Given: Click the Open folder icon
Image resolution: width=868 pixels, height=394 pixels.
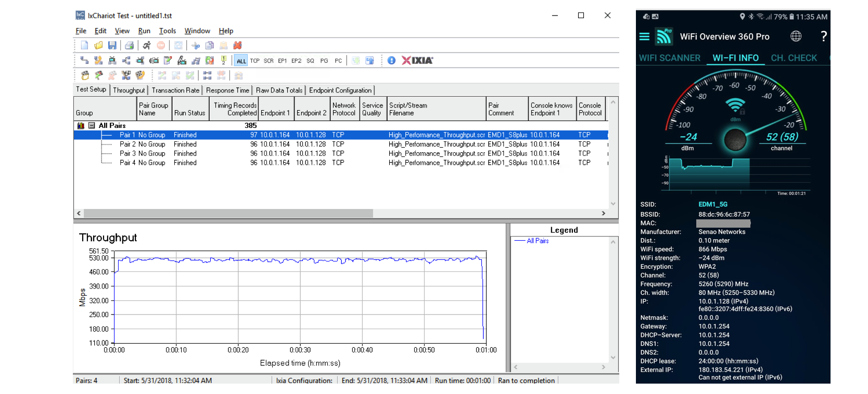Looking at the screenshot, I should click(98, 46).
